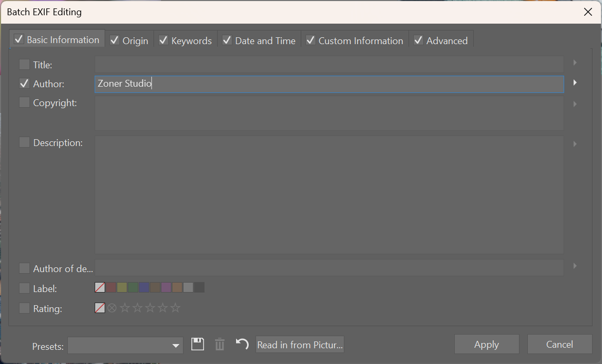Uncheck the checkbox on Date and Time tab
The image size is (602, 364).
(x=227, y=40)
